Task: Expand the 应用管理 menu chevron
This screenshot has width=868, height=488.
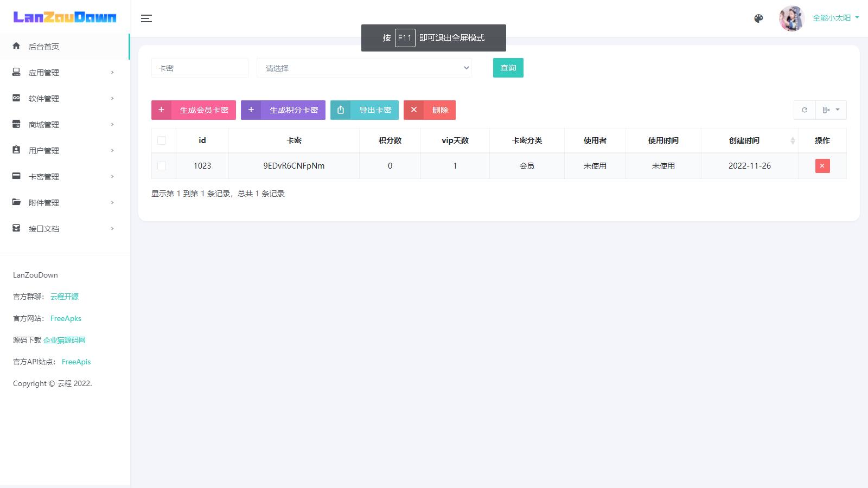Action: point(112,73)
